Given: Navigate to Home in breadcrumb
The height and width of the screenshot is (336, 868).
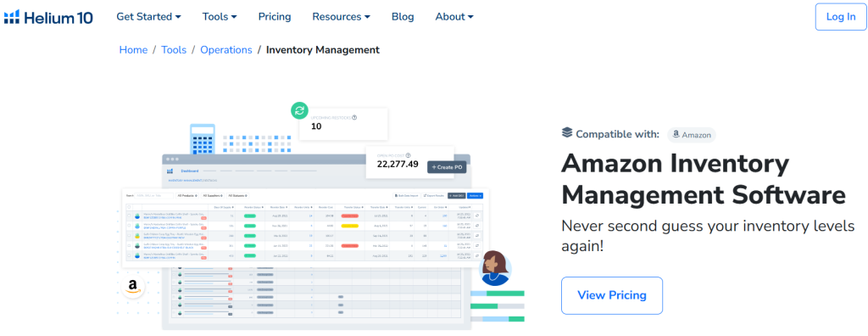Looking at the screenshot, I should pyautogui.click(x=133, y=50).
